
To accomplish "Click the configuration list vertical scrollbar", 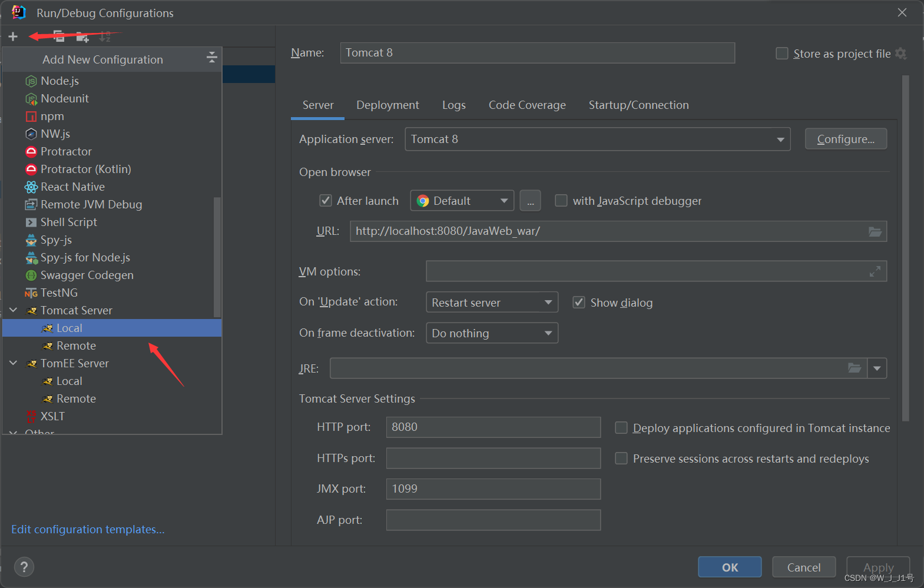I will click(217, 257).
